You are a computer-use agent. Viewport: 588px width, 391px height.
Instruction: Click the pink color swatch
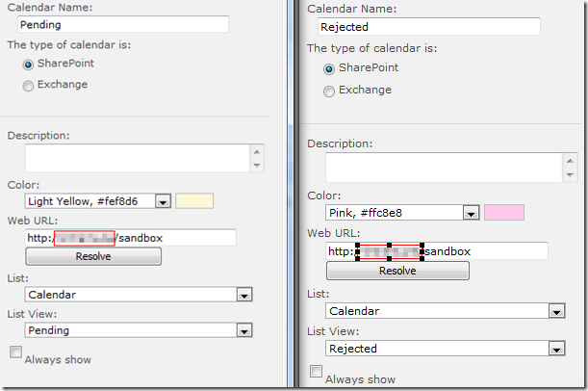(503, 213)
